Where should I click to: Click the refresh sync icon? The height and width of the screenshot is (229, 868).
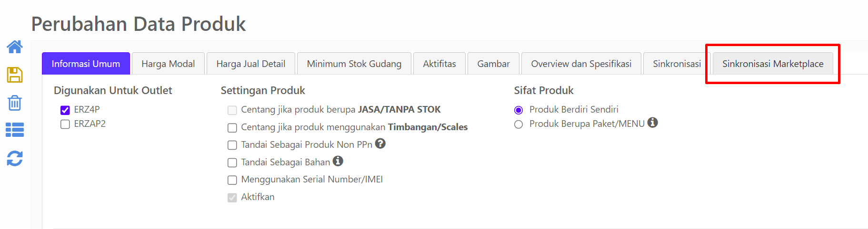[x=15, y=158]
